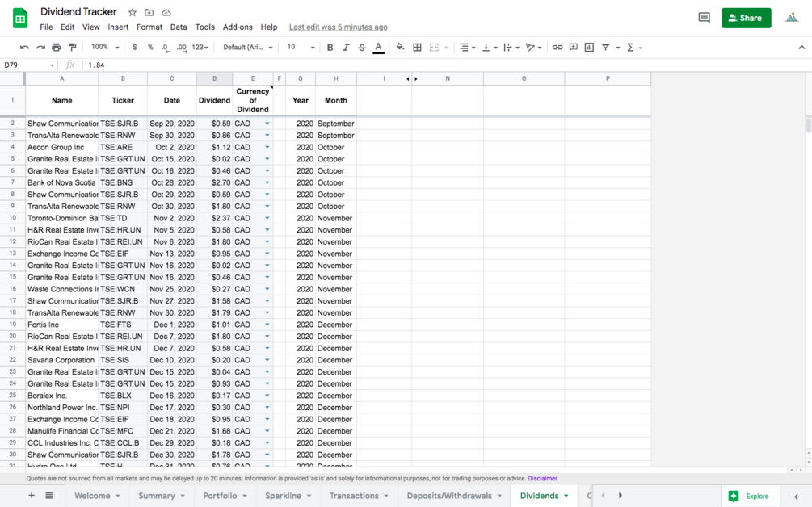Open the Data menu
Screen dimensions: 812x507
[179, 27]
